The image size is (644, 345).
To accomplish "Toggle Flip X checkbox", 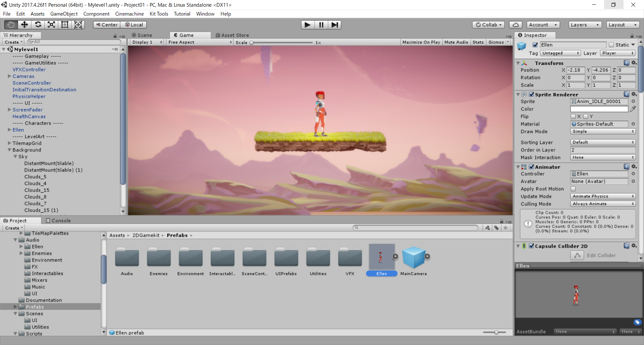I will pyautogui.click(x=573, y=117).
